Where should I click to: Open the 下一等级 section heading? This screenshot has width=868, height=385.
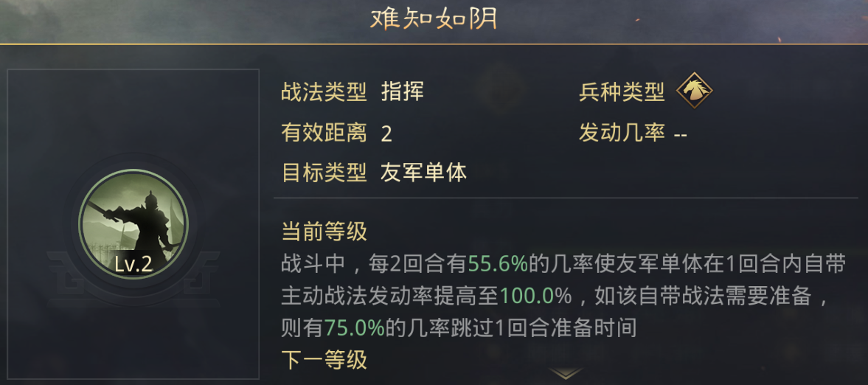tap(324, 359)
